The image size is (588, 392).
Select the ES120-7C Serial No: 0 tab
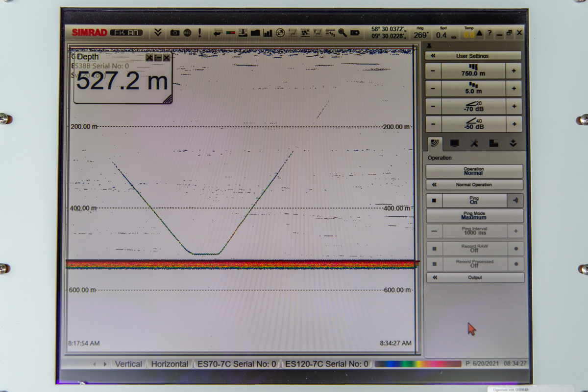(327, 364)
